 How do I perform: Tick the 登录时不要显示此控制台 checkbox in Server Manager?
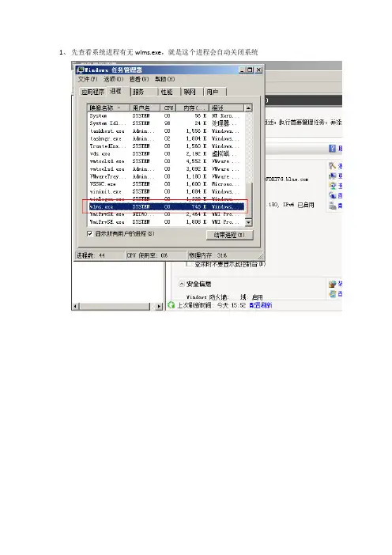coord(189,264)
